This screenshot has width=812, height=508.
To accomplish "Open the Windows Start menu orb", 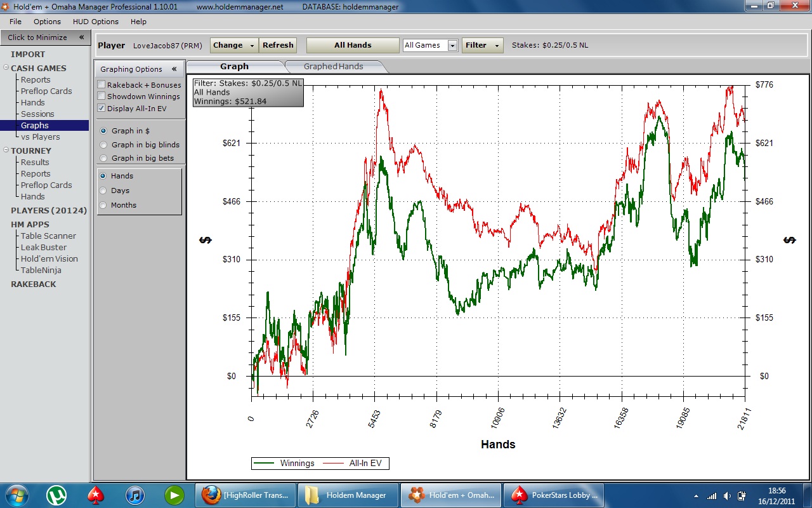I will [16, 495].
